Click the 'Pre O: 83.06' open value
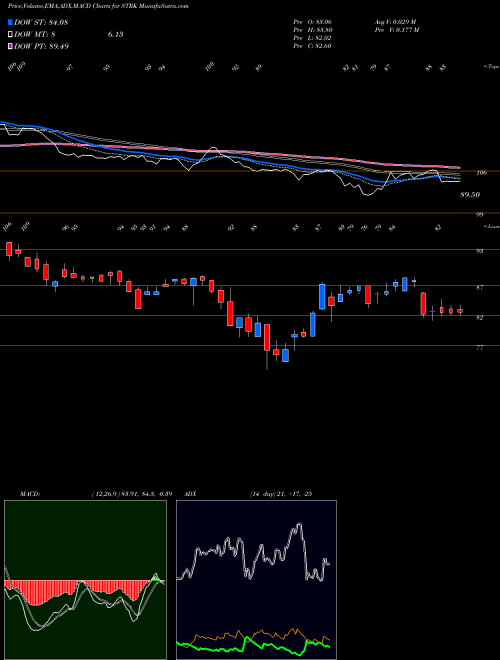Screen dimensions: 500x660 point(313,22)
